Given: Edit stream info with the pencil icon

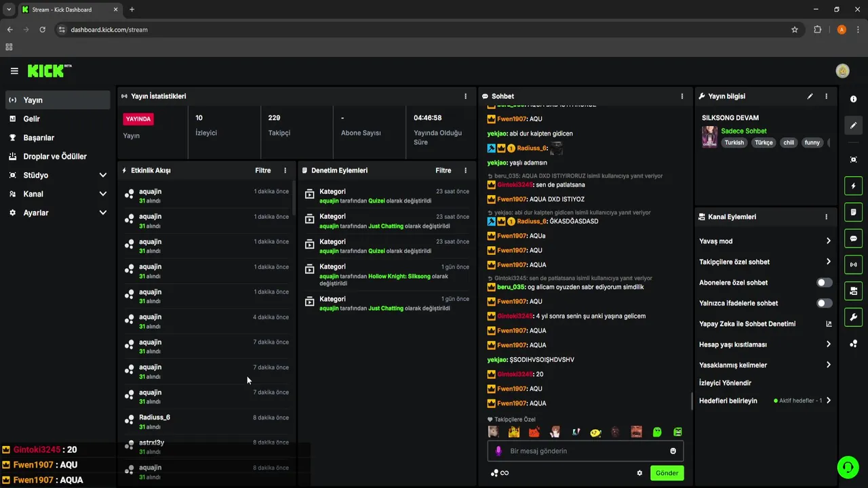Looking at the screenshot, I should (x=810, y=96).
